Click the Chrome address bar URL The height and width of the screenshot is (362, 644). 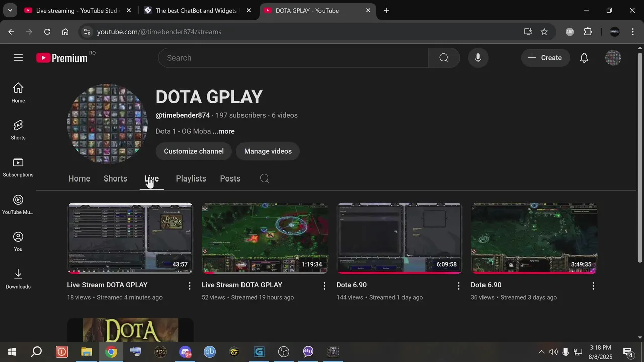[x=159, y=32]
